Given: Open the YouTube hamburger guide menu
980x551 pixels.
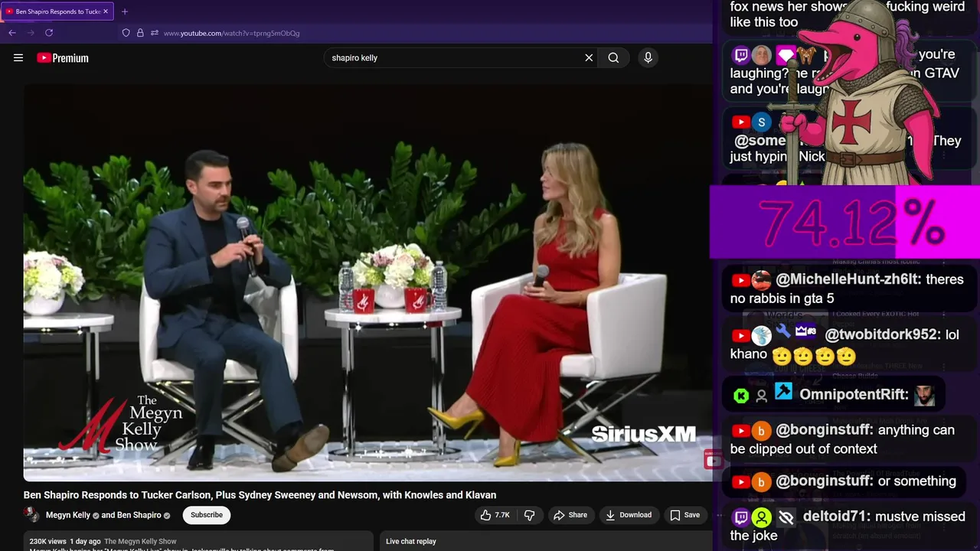Looking at the screenshot, I should 18,57.
